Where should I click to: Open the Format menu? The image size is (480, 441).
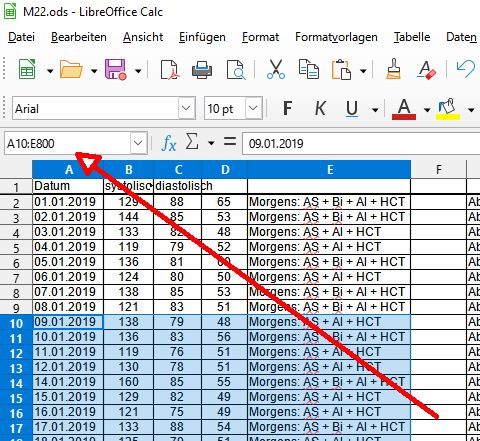[260, 37]
